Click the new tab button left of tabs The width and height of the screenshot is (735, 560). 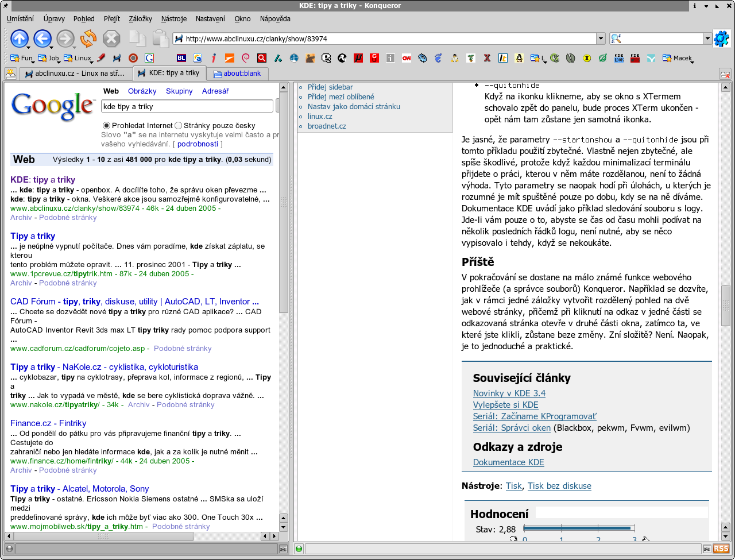(10, 74)
